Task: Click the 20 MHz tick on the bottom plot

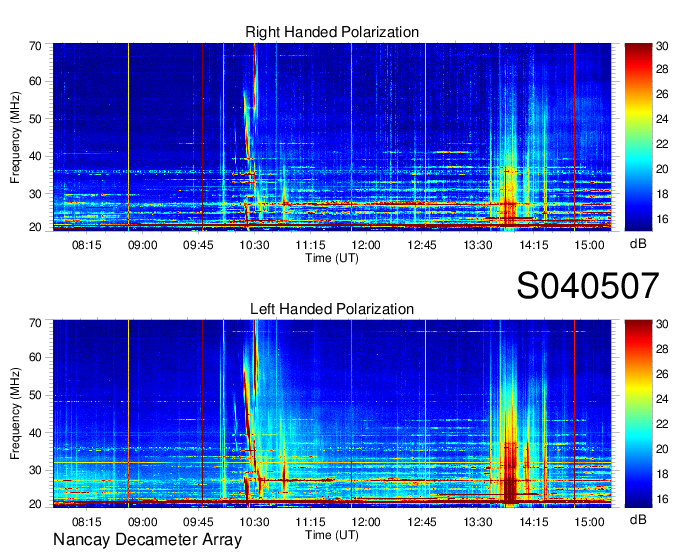Action: click(35, 504)
